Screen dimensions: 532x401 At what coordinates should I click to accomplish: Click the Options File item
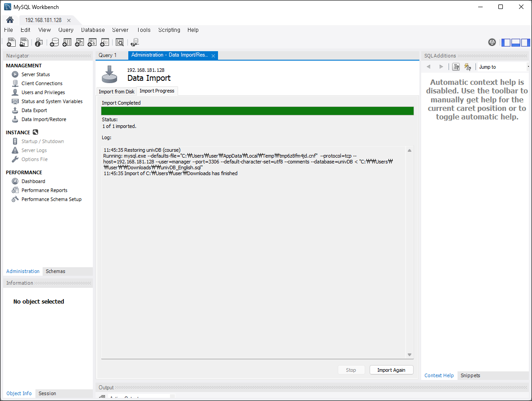pos(34,159)
